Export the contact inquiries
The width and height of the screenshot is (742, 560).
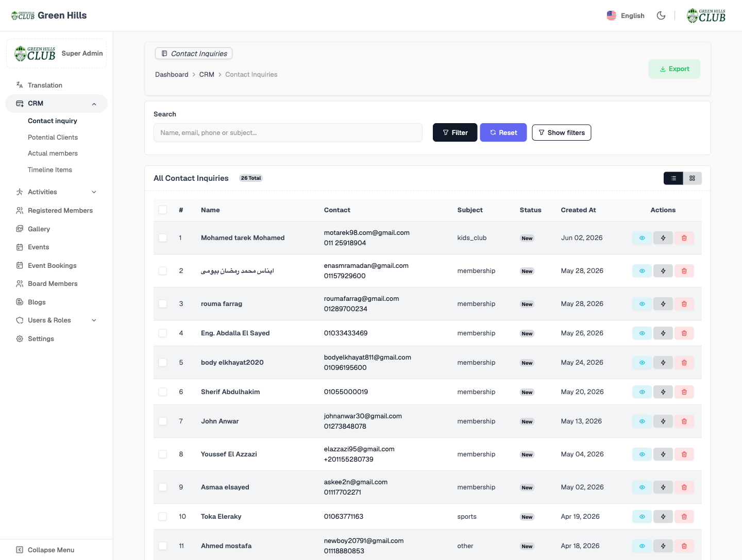tap(674, 69)
